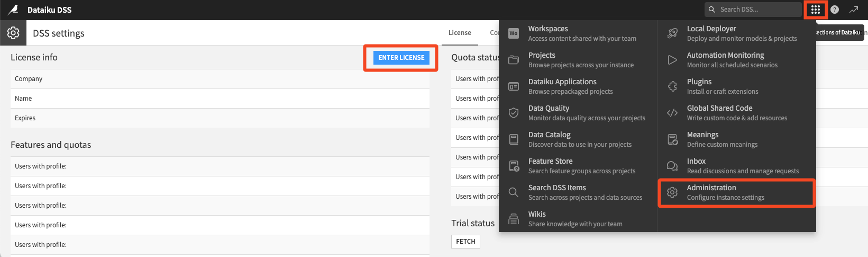This screenshot has width=868, height=257.
Task: Open Wikis menu entry
Action: pos(578,219)
